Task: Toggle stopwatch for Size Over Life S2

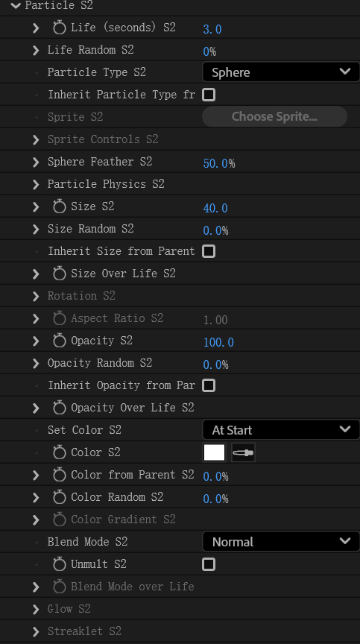Action: point(60,274)
